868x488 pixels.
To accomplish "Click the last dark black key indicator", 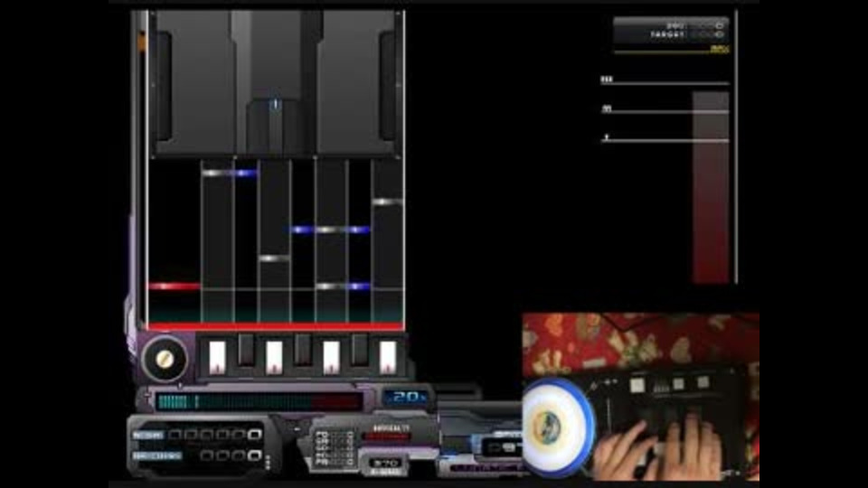I will pyautogui.click(x=360, y=350).
